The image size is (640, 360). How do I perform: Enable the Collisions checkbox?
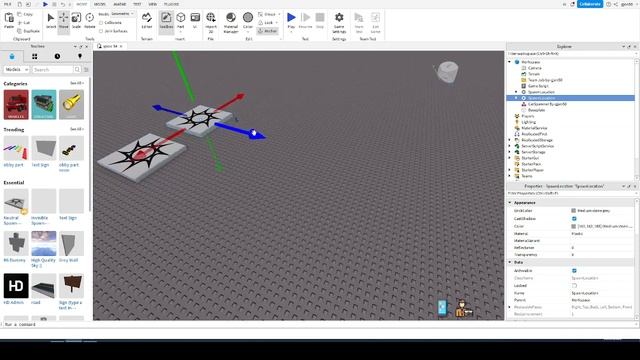point(101,23)
